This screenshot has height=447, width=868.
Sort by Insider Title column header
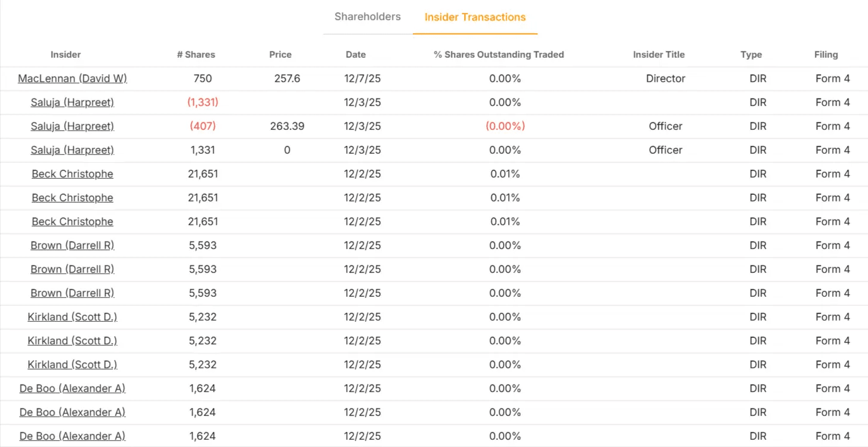pyautogui.click(x=659, y=54)
